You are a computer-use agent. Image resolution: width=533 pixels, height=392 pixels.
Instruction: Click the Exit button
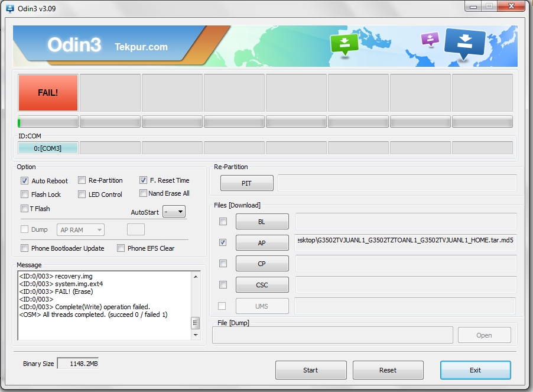(476, 370)
